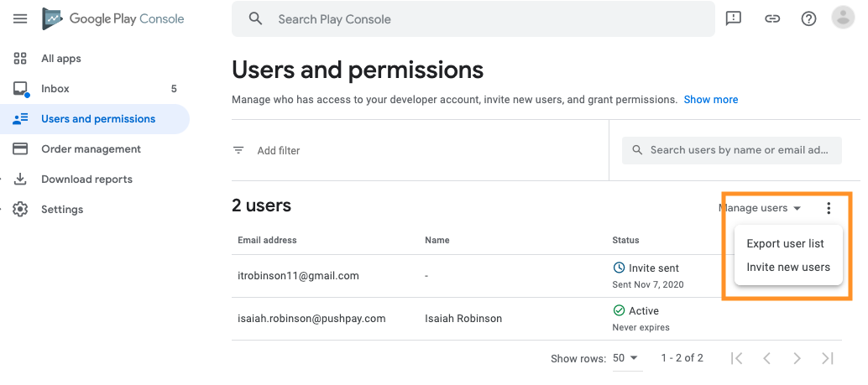Open the help question mark icon
The image size is (868, 385).
coord(808,18)
